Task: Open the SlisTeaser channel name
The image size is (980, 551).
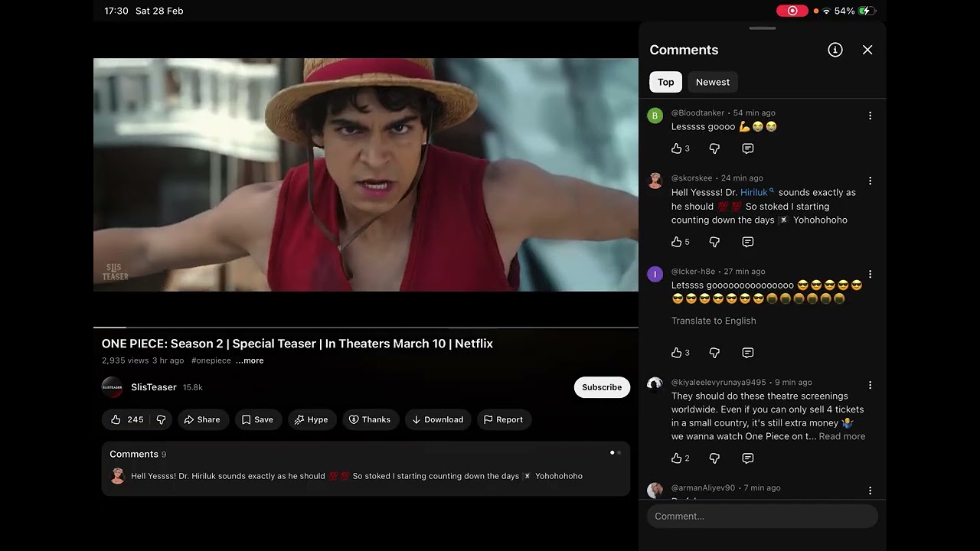Action: point(154,387)
